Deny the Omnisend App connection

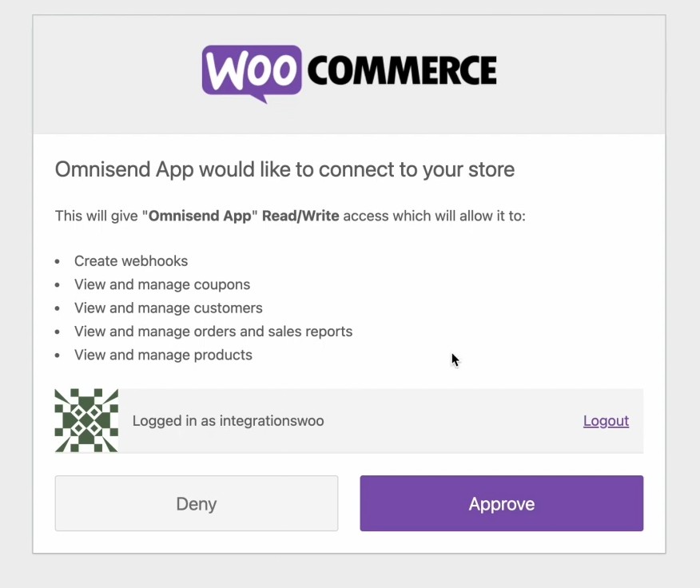(196, 503)
